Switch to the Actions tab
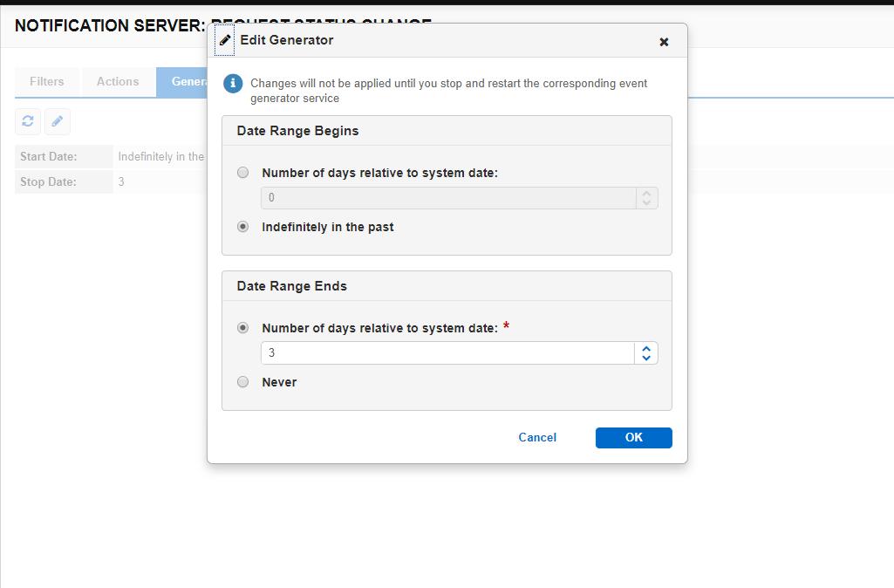The height and width of the screenshot is (588, 894). point(117,81)
